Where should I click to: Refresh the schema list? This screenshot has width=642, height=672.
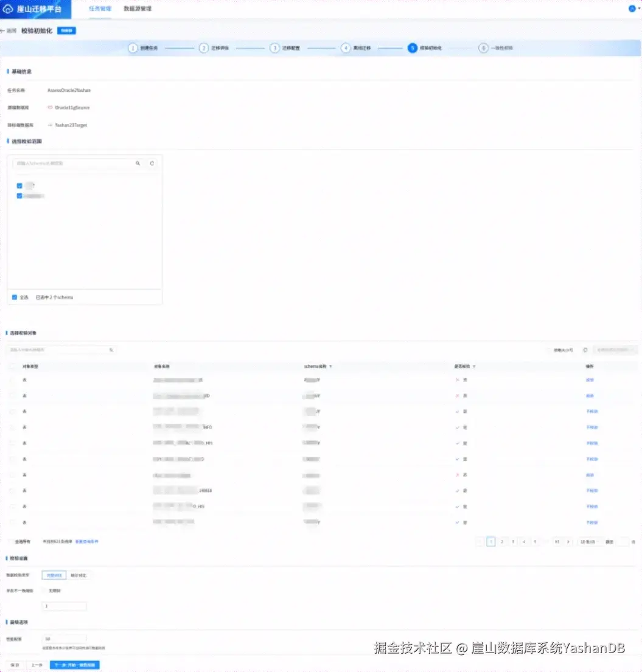pos(152,163)
